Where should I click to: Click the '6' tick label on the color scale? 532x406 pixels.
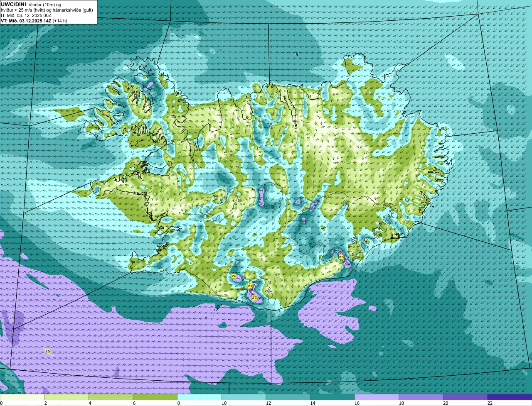coord(134,403)
